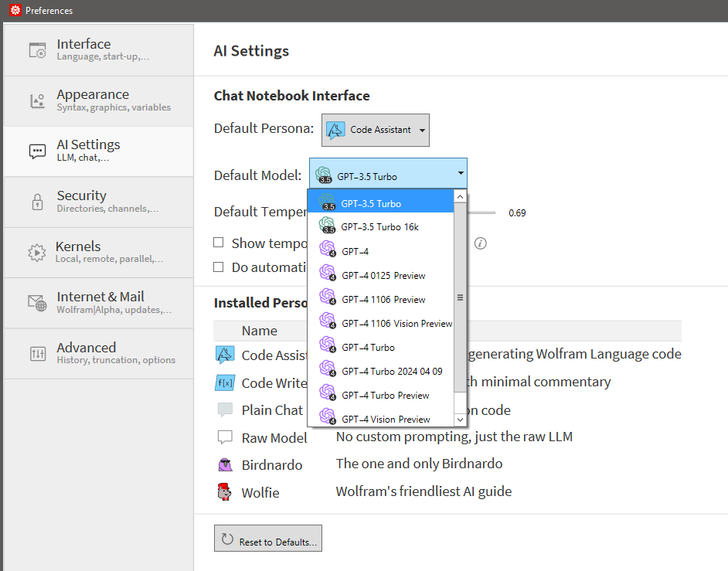
Task: Click 'The one and only Birdnardo' description
Action: pyautogui.click(x=419, y=464)
